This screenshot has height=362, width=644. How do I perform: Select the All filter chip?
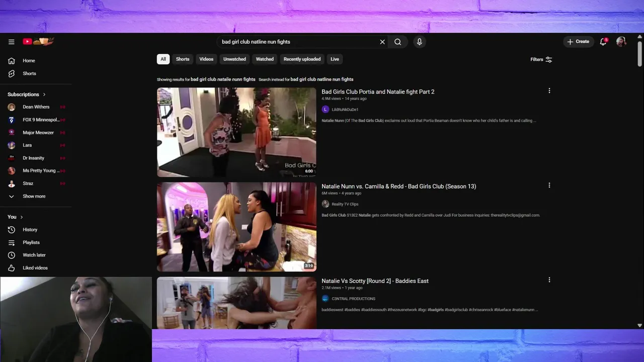click(163, 59)
